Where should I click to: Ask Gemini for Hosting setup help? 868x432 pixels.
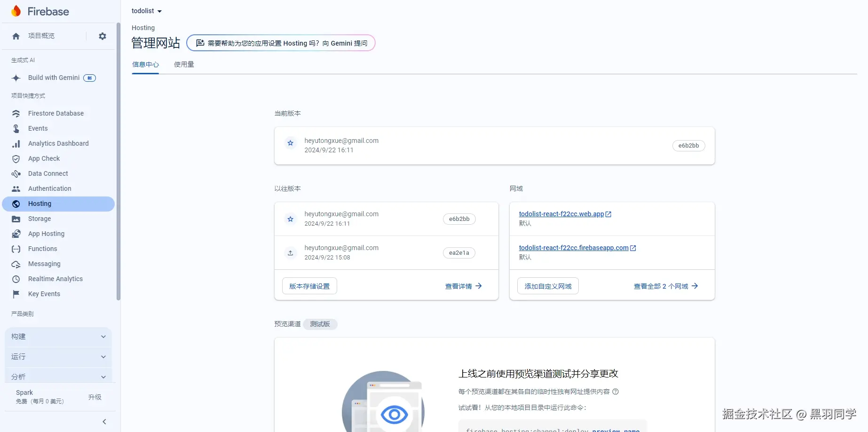[x=281, y=43]
